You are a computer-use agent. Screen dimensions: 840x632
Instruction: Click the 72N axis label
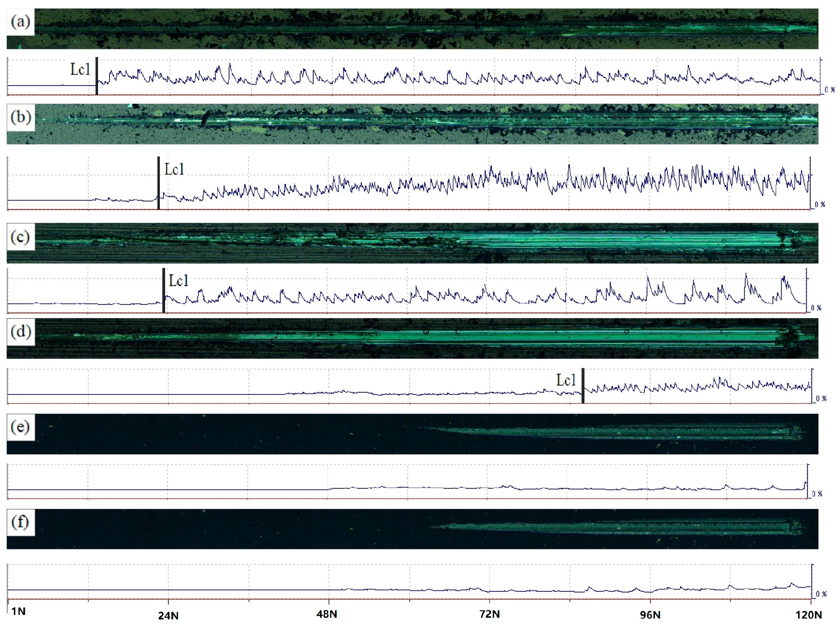click(x=489, y=614)
